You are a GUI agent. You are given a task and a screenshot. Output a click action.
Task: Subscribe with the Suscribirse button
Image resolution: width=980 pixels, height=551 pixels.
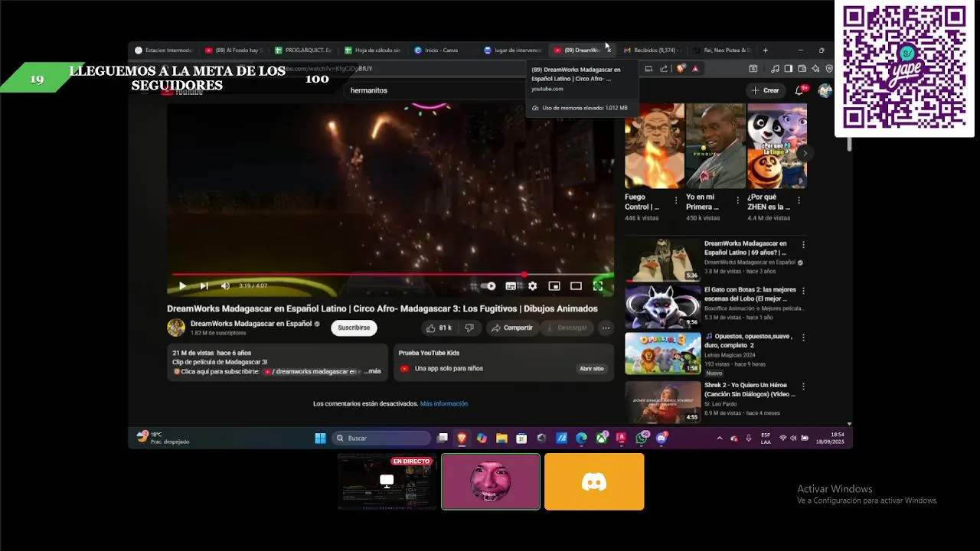pyautogui.click(x=354, y=328)
